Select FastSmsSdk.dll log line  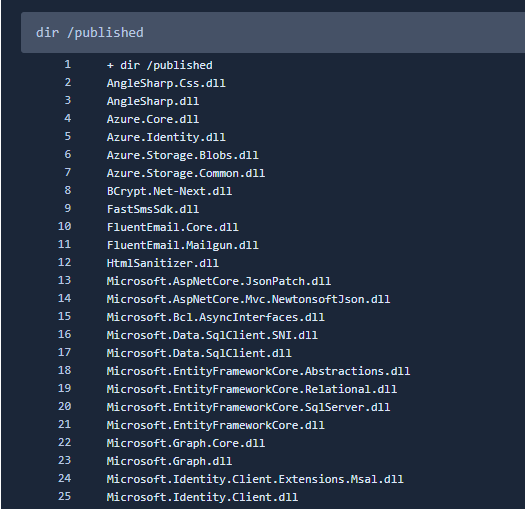pyautogui.click(x=153, y=209)
